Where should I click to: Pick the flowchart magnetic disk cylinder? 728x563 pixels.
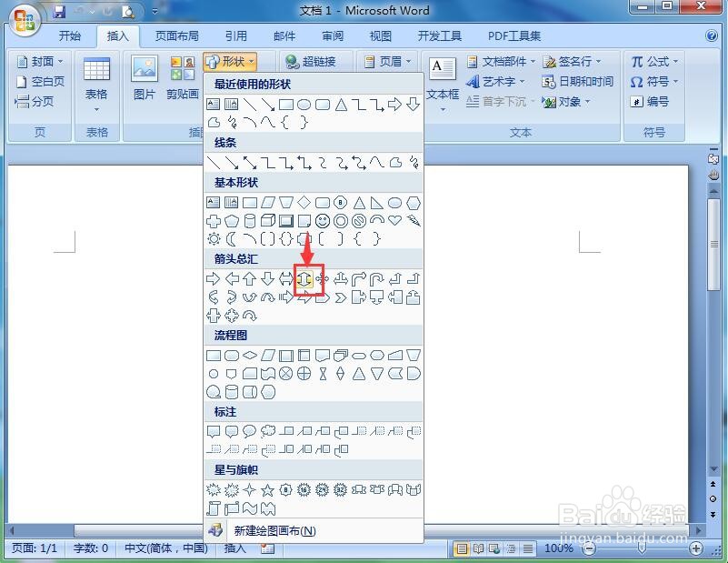231,392
